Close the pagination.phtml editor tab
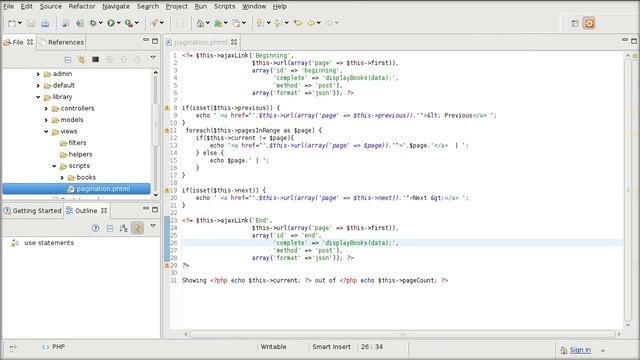640x360 pixels. click(x=234, y=42)
